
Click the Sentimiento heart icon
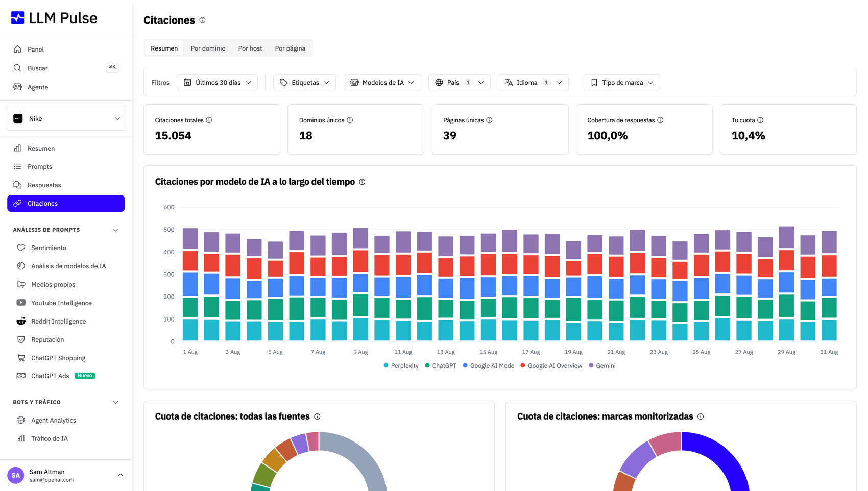[21, 248]
